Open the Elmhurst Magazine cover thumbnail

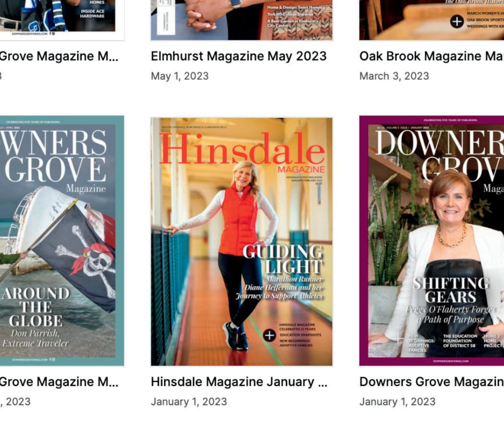pyautogui.click(x=242, y=20)
